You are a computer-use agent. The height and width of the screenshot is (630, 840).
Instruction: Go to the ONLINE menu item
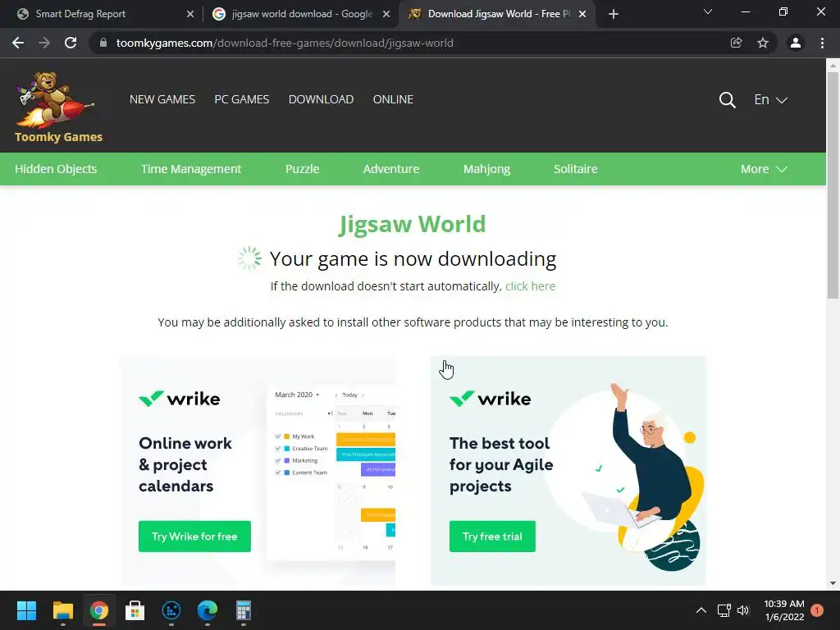393,99
